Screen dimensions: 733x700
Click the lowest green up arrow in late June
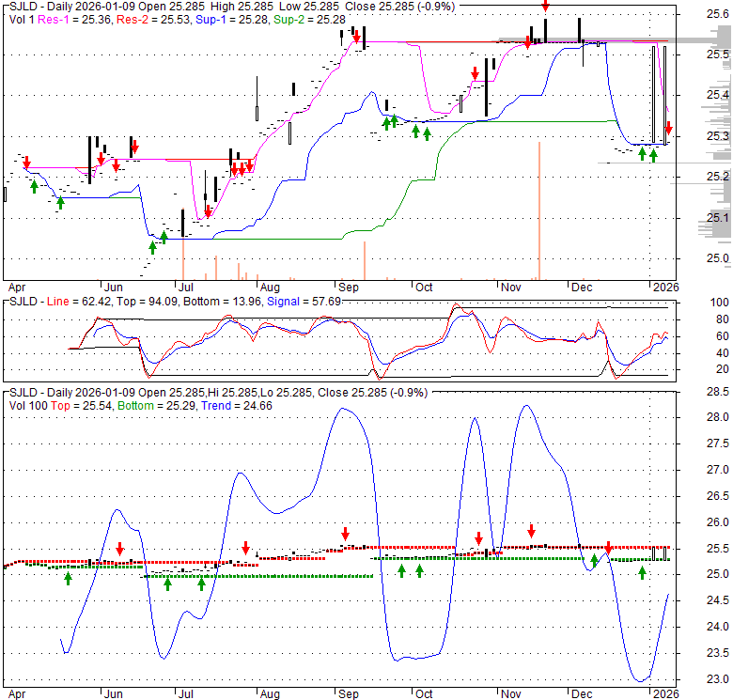click(x=152, y=247)
